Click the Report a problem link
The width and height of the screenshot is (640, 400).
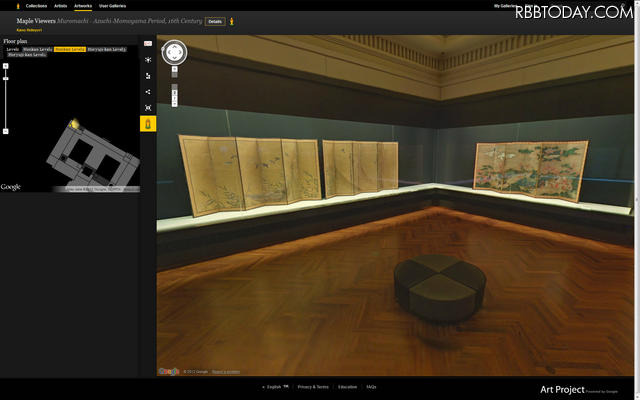226,372
